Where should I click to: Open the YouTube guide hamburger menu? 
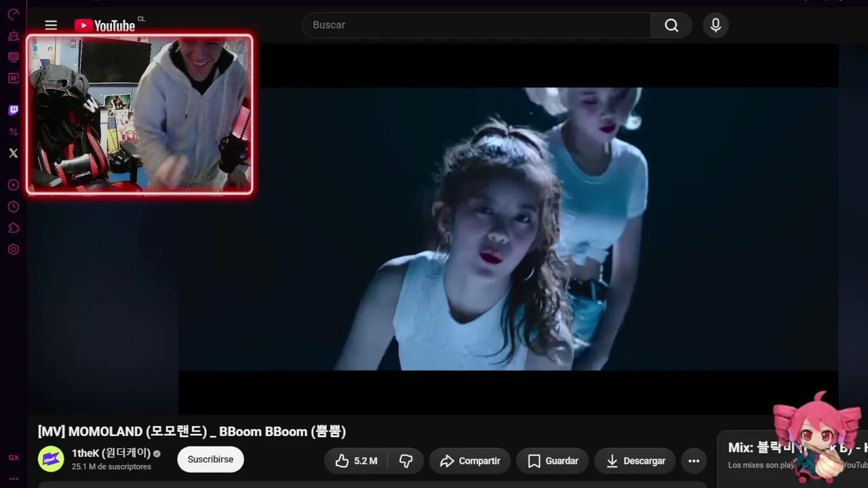pyautogui.click(x=51, y=25)
